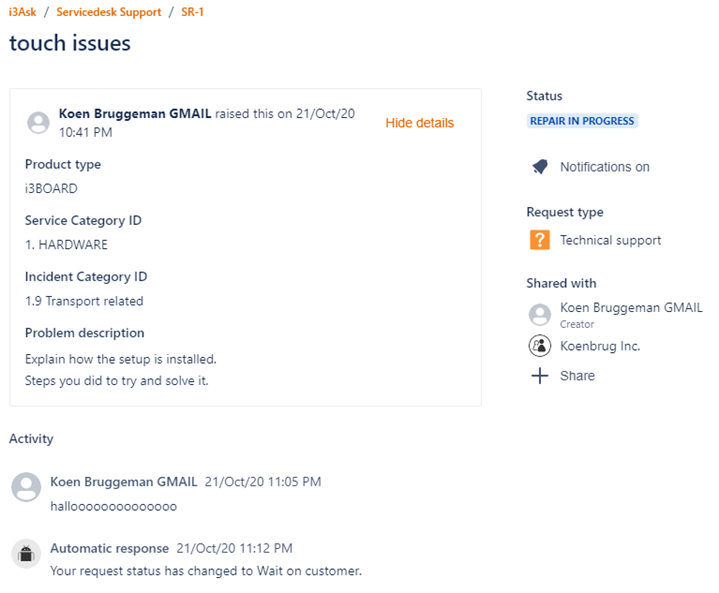Click the REPAIR IN PROGRESS status badge

(582, 121)
